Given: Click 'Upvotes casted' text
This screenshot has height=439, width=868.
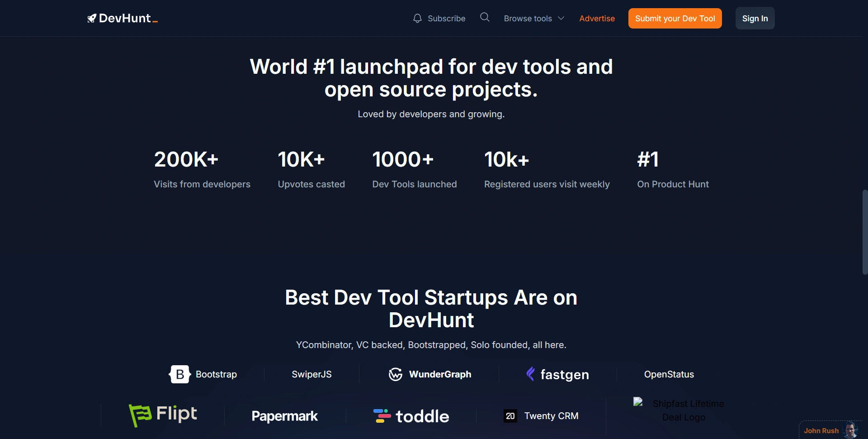Looking at the screenshot, I should coord(311,184).
